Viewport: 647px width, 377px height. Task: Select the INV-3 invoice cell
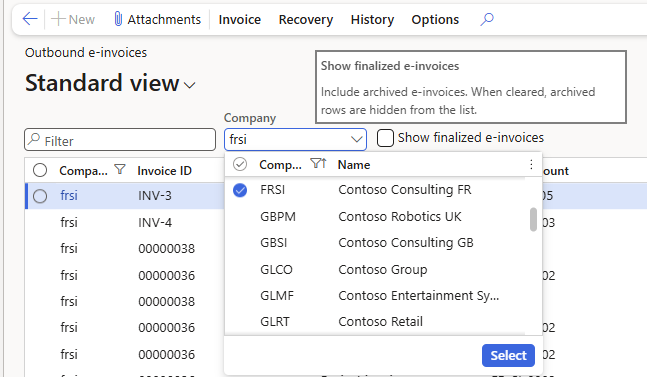[155, 196]
